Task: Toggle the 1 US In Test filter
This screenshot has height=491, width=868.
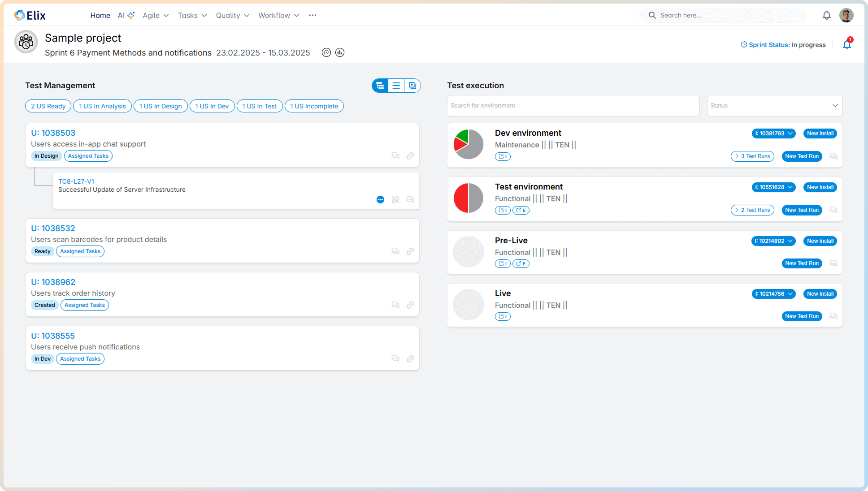Action: [x=260, y=106]
